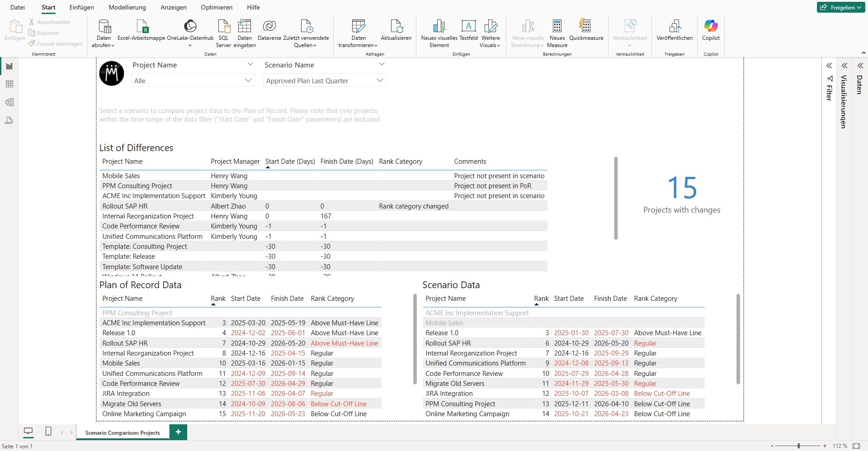Switch to report view in left sidebar

pyautogui.click(x=9, y=66)
